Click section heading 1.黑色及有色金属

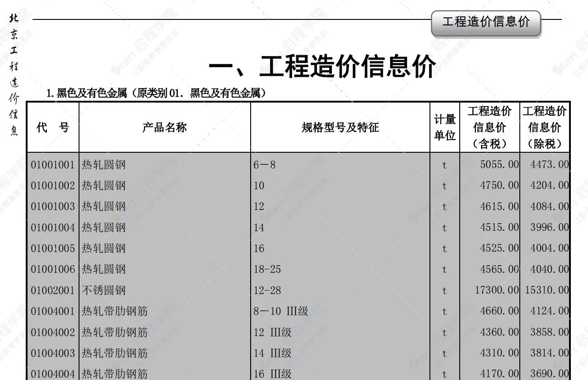[156, 94]
